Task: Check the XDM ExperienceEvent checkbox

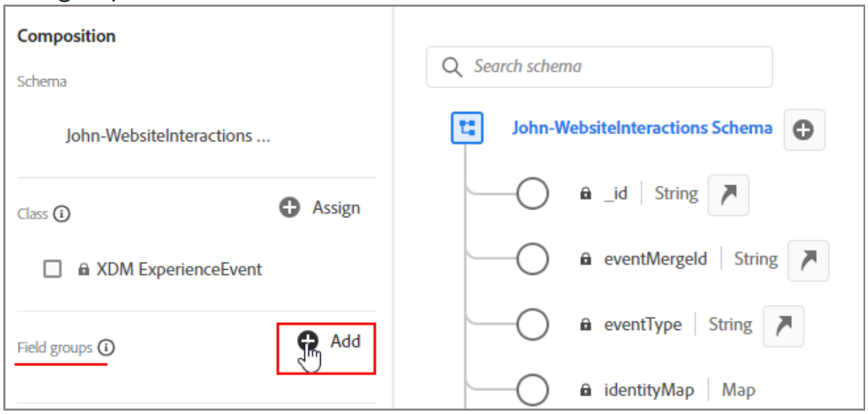Action: [x=52, y=270]
